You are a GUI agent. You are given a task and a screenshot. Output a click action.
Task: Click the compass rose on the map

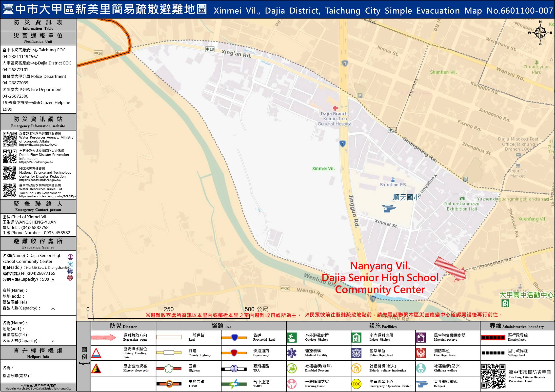[x=540, y=33]
